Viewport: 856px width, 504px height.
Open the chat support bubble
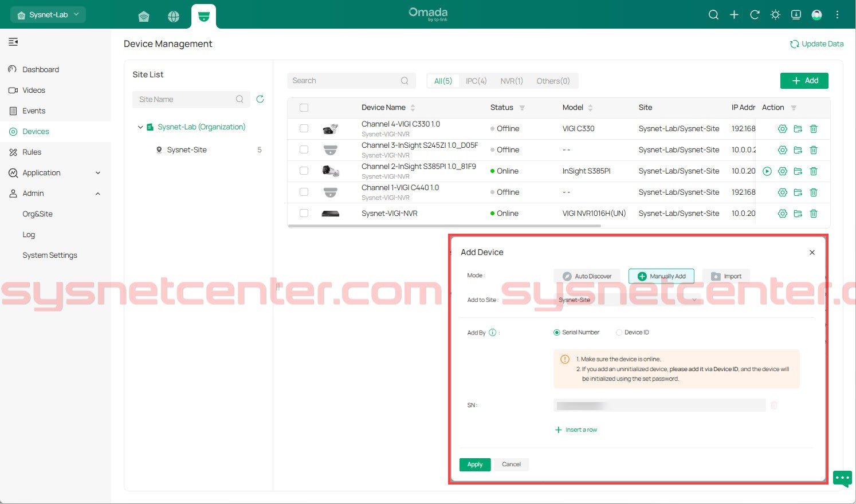(x=842, y=478)
